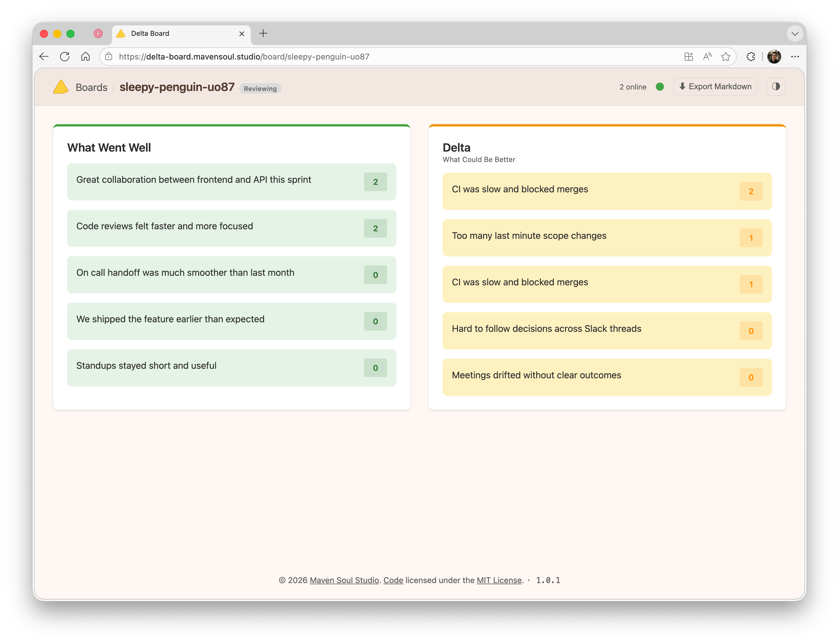839x644 pixels.
Task: Toggle vote on Code reviews felt faster card
Action: point(375,228)
